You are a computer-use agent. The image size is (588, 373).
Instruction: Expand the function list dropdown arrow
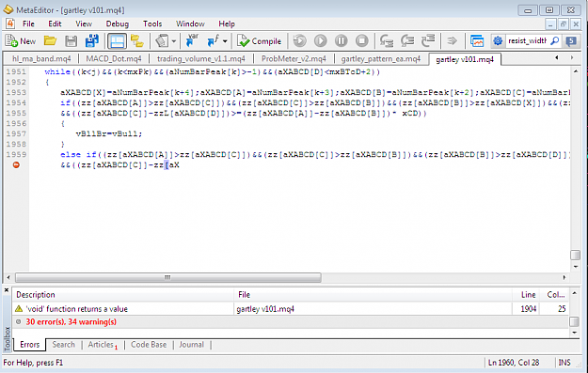(x=225, y=41)
